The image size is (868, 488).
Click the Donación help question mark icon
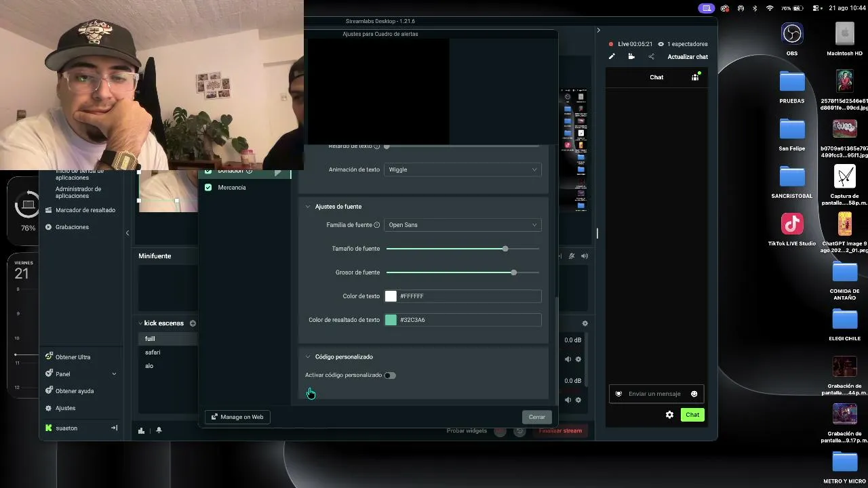[x=249, y=171]
